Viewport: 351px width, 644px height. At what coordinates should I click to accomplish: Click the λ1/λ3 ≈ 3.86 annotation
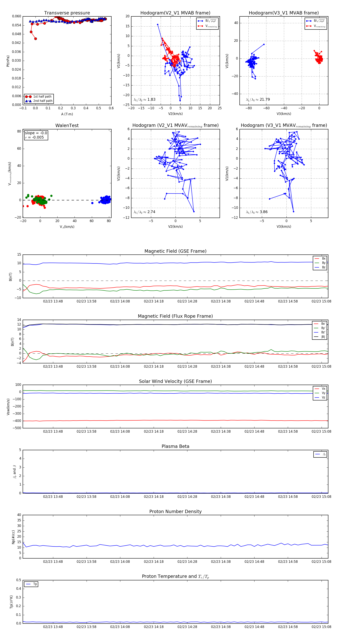[x=257, y=212]
